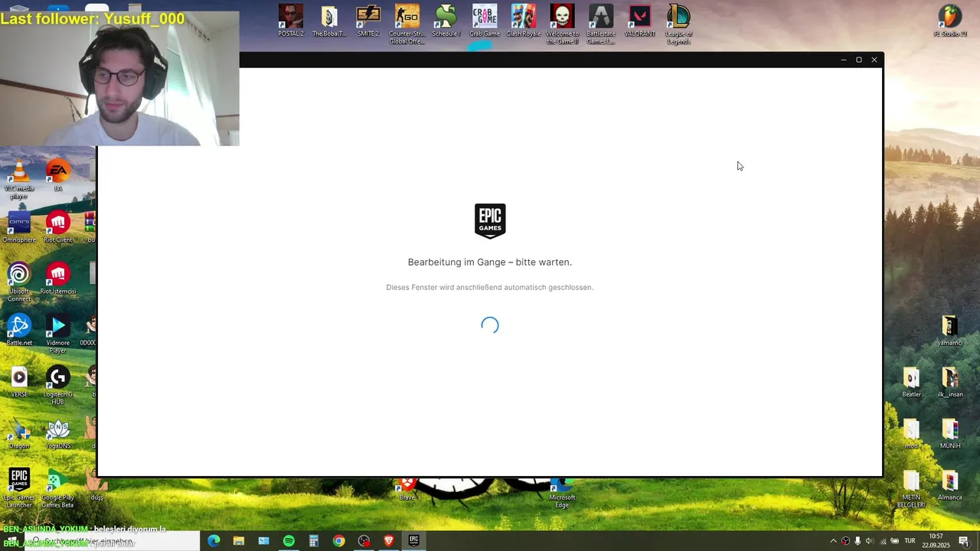Launch Battle.net desktop shortcut
The width and height of the screenshot is (980, 551).
point(19,330)
